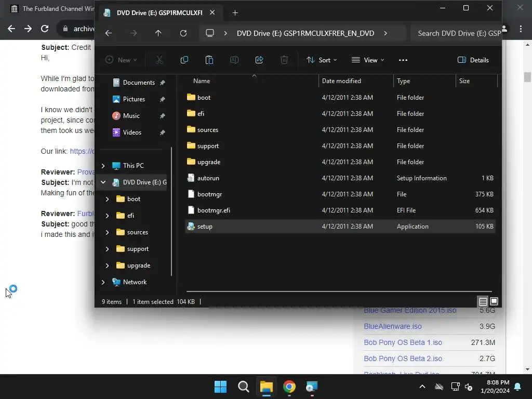
Task: Open the See more three-dots menu
Action: (x=403, y=60)
